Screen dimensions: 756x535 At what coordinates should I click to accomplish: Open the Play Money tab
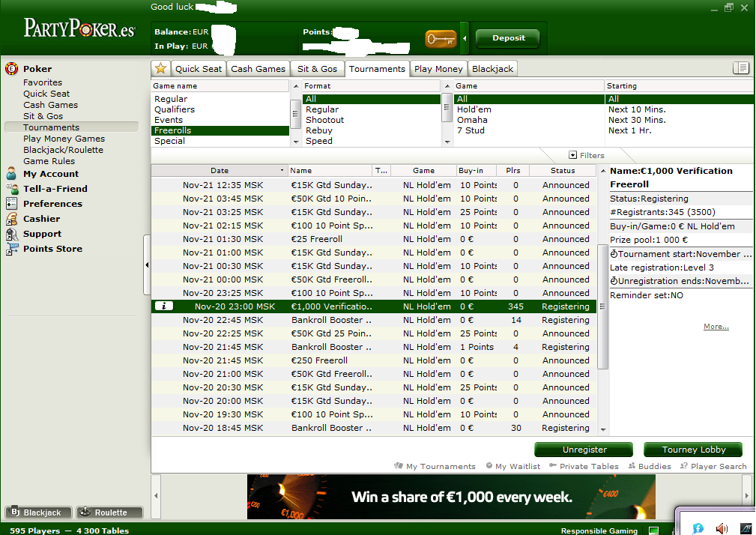(438, 68)
